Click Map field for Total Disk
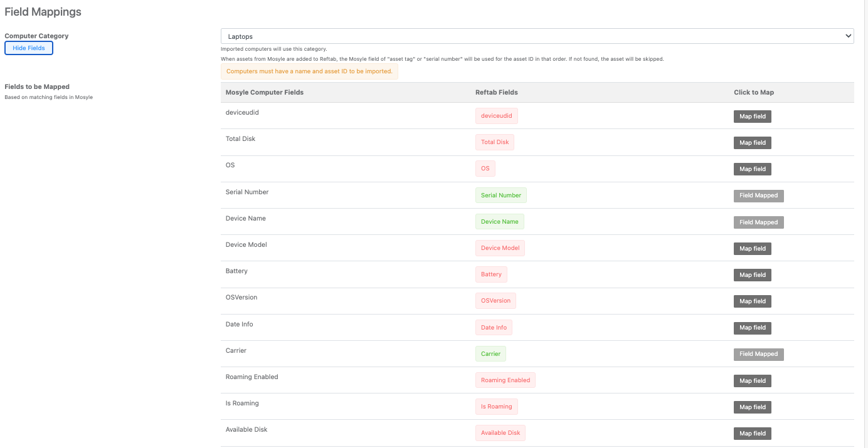 (x=753, y=143)
